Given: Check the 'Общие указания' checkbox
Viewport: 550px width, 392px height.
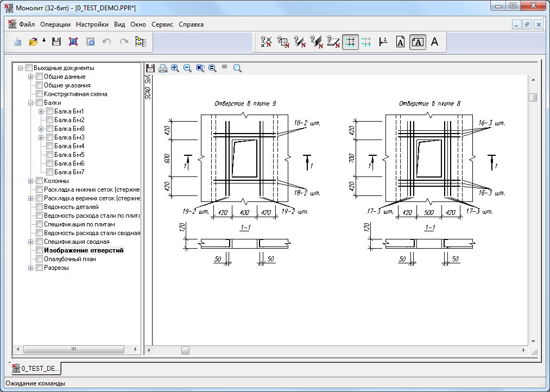Looking at the screenshot, I should 39,85.
